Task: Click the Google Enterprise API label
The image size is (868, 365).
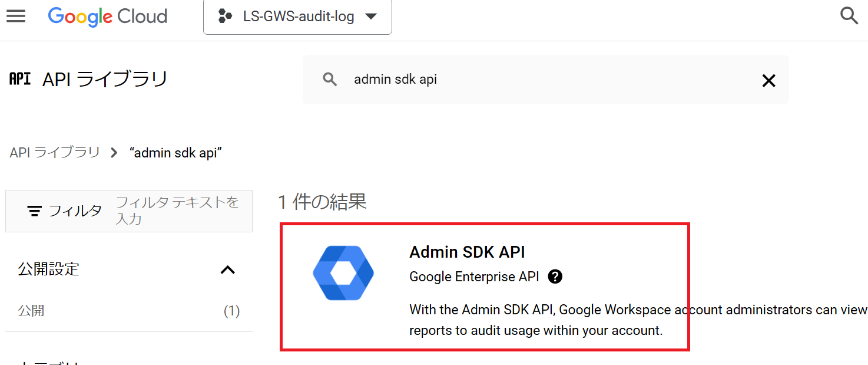Action: click(474, 277)
